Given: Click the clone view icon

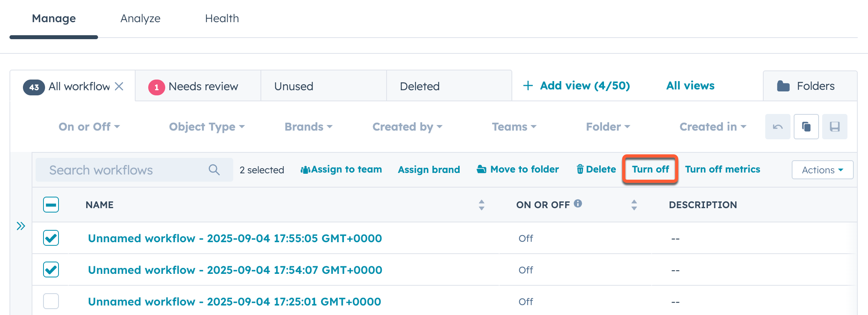Looking at the screenshot, I should [x=806, y=127].
